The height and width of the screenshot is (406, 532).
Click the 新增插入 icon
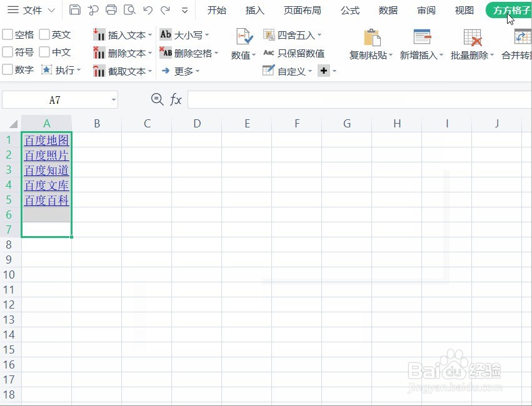click(422, 37)
